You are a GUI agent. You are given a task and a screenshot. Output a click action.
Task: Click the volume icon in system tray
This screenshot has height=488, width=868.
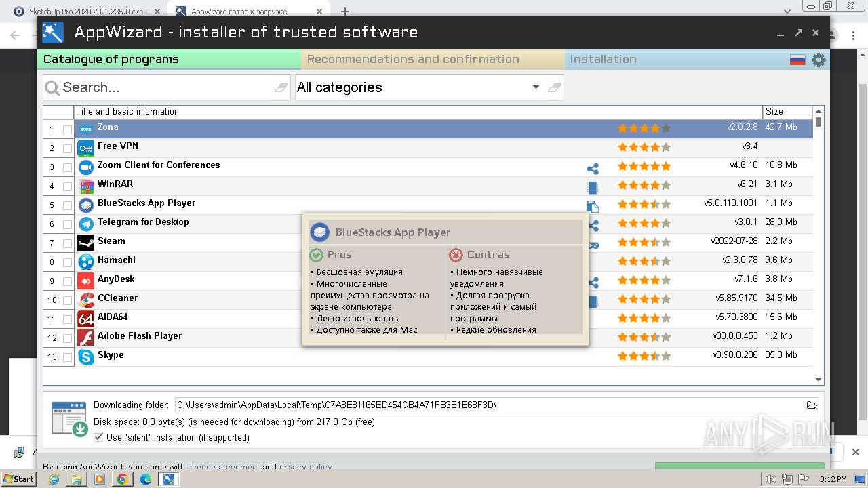pyautogui.click(x=770, y=479)
